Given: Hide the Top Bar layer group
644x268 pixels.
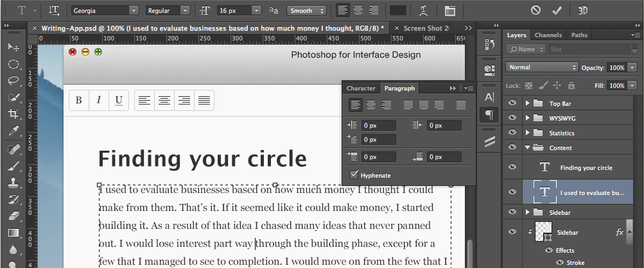Looking at the screenshot, I should coord(512,103).
